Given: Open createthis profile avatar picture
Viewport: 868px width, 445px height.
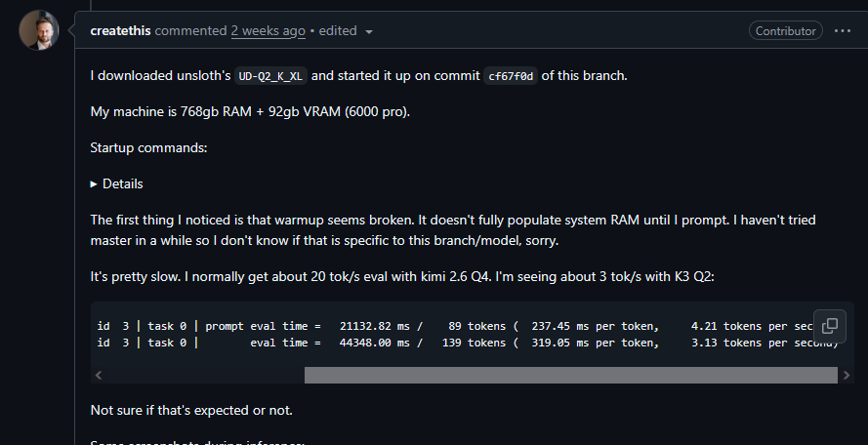Looking at the screenshot, I should click(39, 30).
